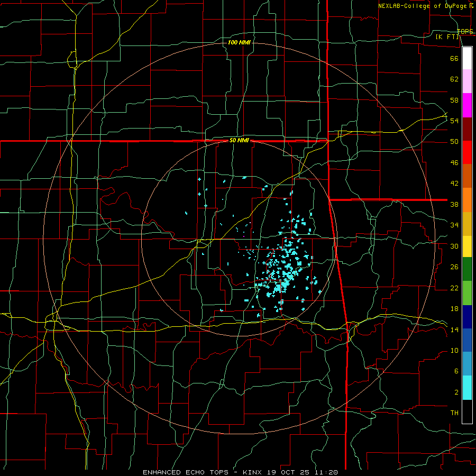Click the 6 legend value
This screenshot has height=476, width=476.
[x=456, y=371]
